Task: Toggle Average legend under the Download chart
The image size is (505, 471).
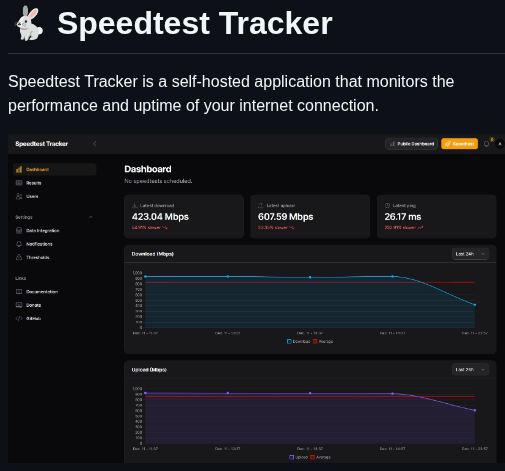Action: pyautogui.click(x=323, y=341)
